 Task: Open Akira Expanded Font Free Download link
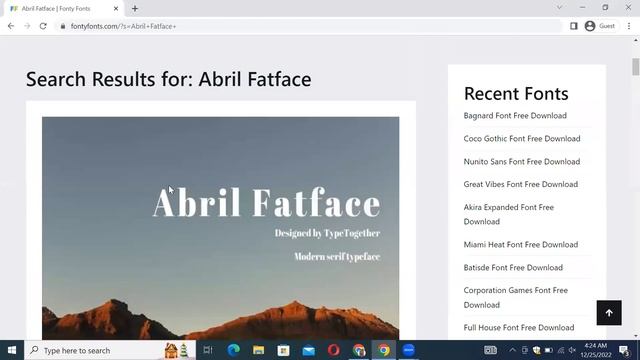[509, 214]
